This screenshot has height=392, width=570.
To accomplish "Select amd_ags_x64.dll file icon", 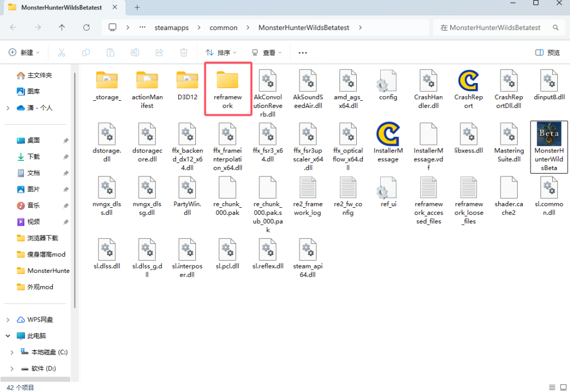I will point(348,80).
